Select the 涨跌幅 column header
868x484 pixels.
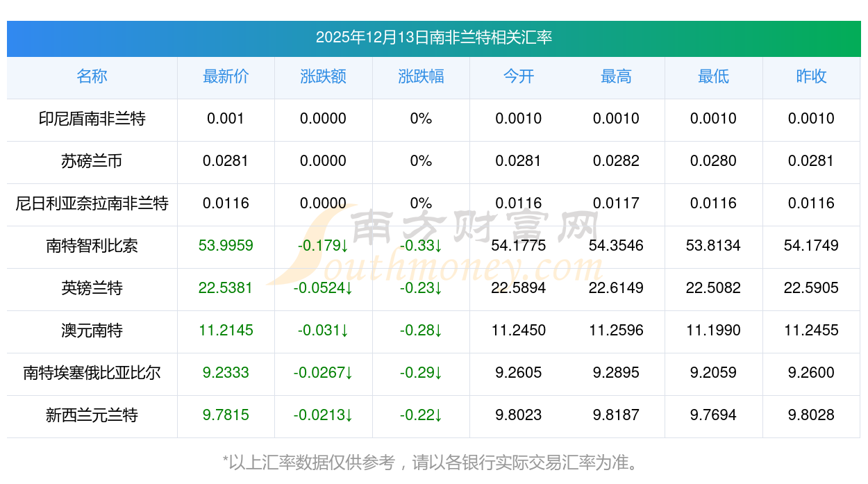coord(421,76)
